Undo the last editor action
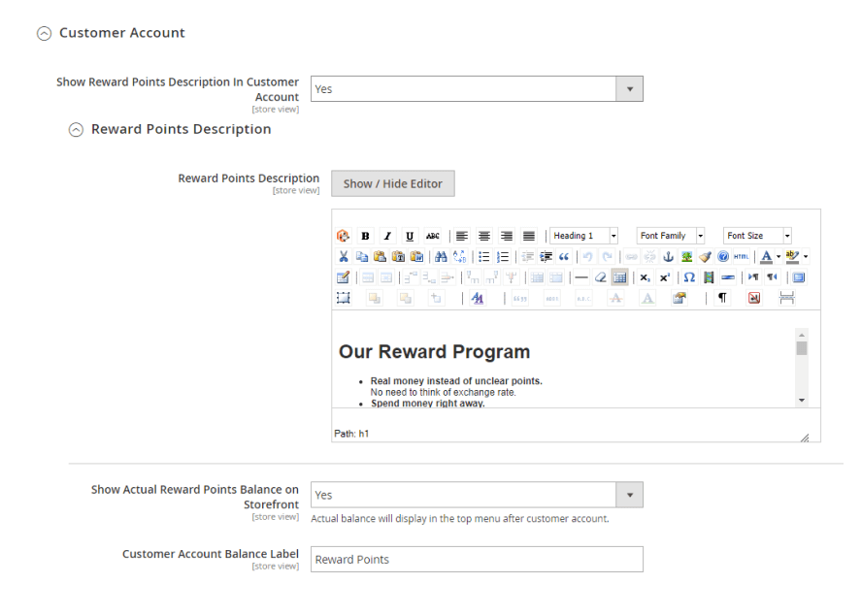The image size is (861, 616). (x=588, y=256)
